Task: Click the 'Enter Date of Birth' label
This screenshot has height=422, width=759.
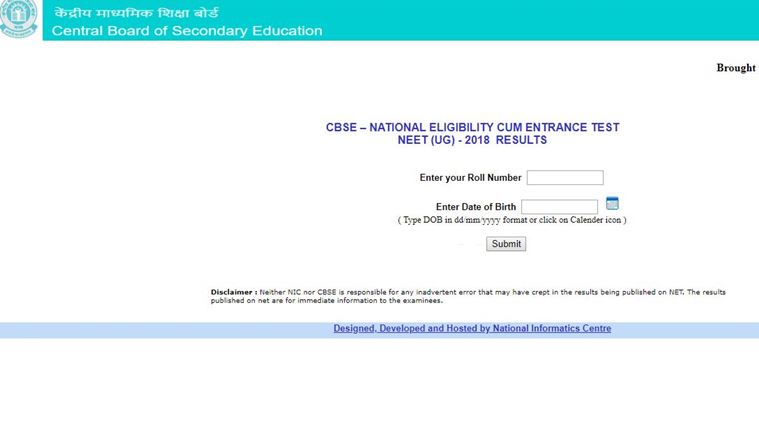Action: (476, 207)
